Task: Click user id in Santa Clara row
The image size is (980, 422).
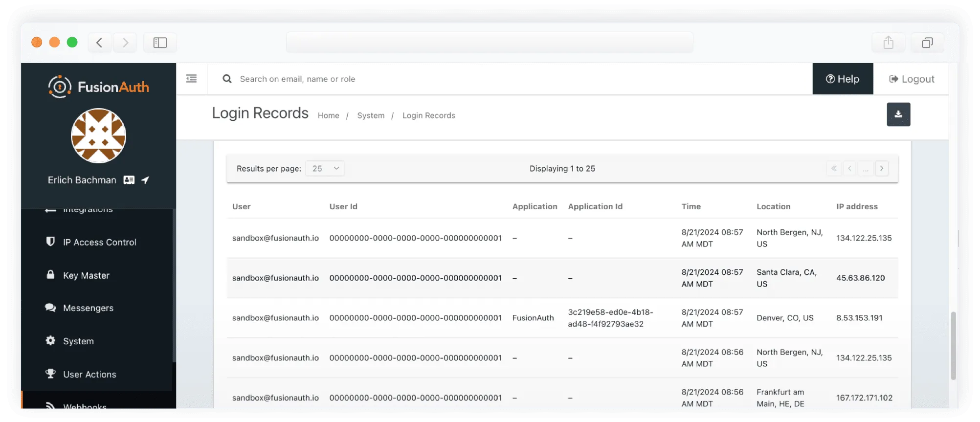Action: 415,278
